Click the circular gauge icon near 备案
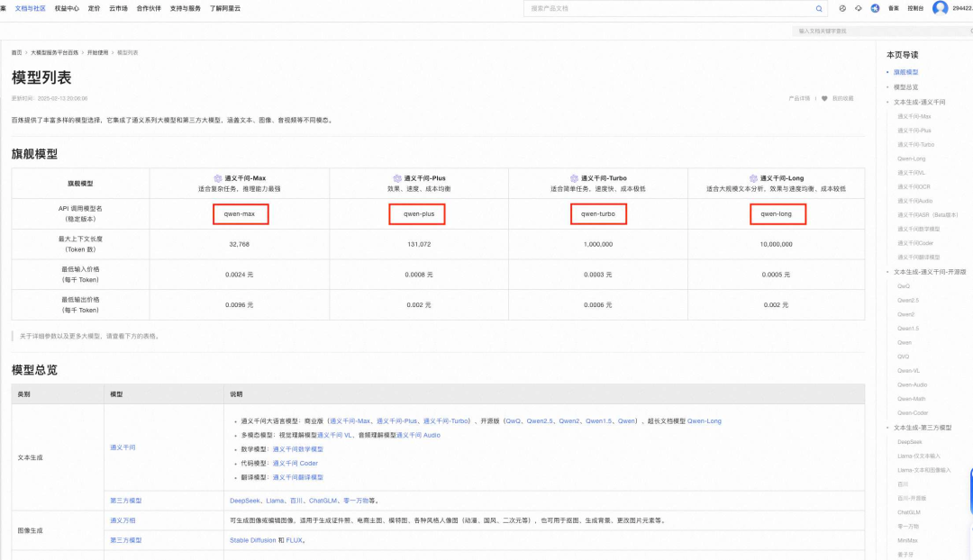Viewport: 973px width, 560px height. [x=842, y=9]
